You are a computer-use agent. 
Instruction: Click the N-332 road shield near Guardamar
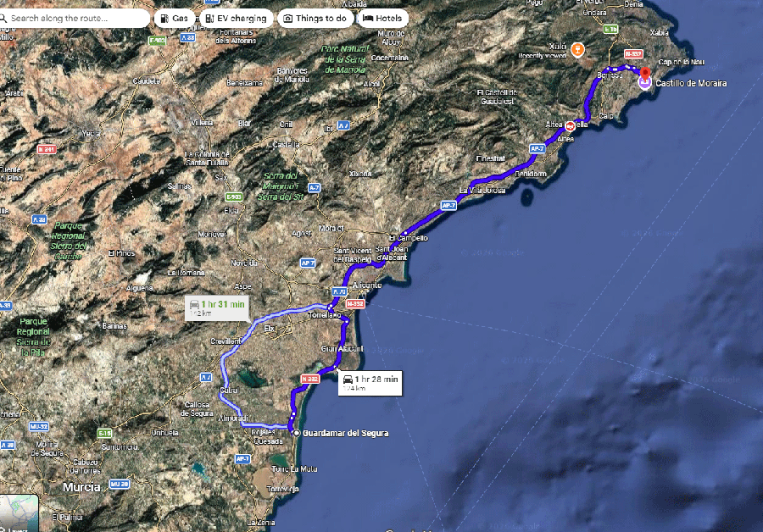tap(310, 379)
